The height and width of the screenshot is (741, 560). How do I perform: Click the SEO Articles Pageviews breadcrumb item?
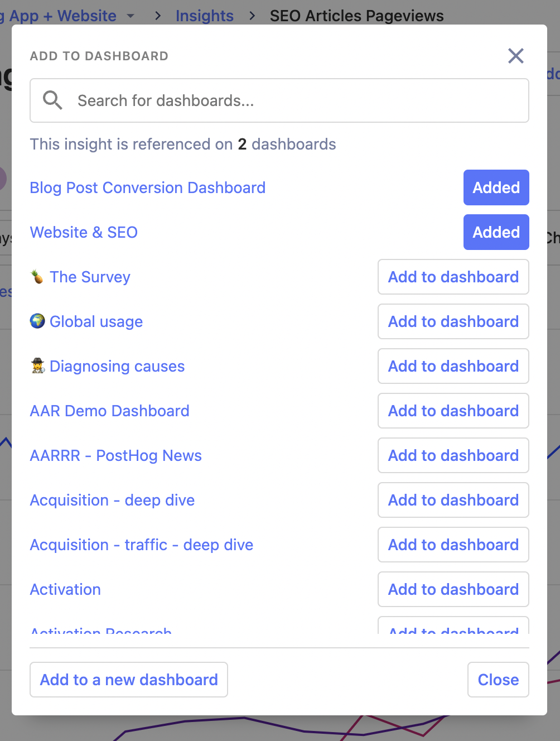tap(356, 16)
